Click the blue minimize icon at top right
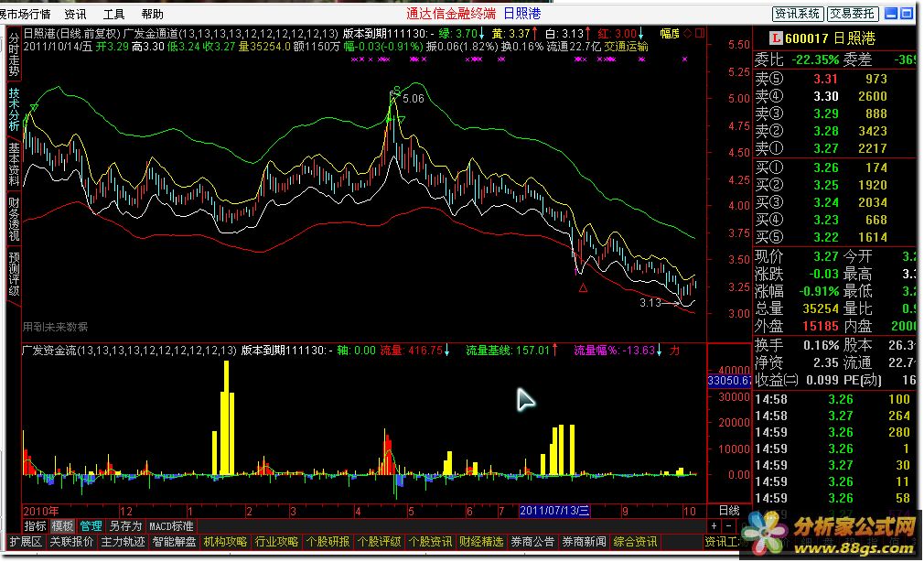 [891, 14]
